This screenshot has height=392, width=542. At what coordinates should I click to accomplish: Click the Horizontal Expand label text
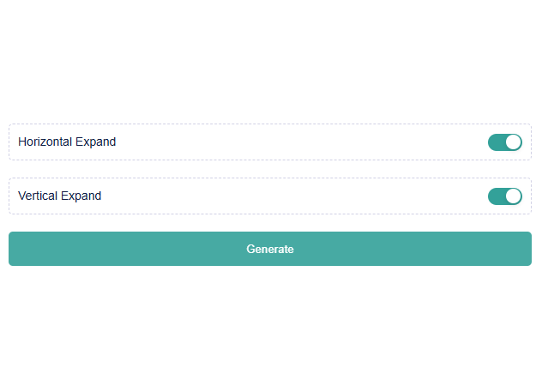point(67,142)
